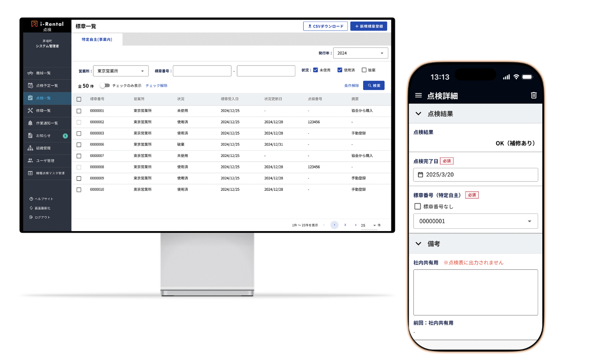Enable the 破棄 status checkbox
593x364 pixels.
click(x=364, y=70)
